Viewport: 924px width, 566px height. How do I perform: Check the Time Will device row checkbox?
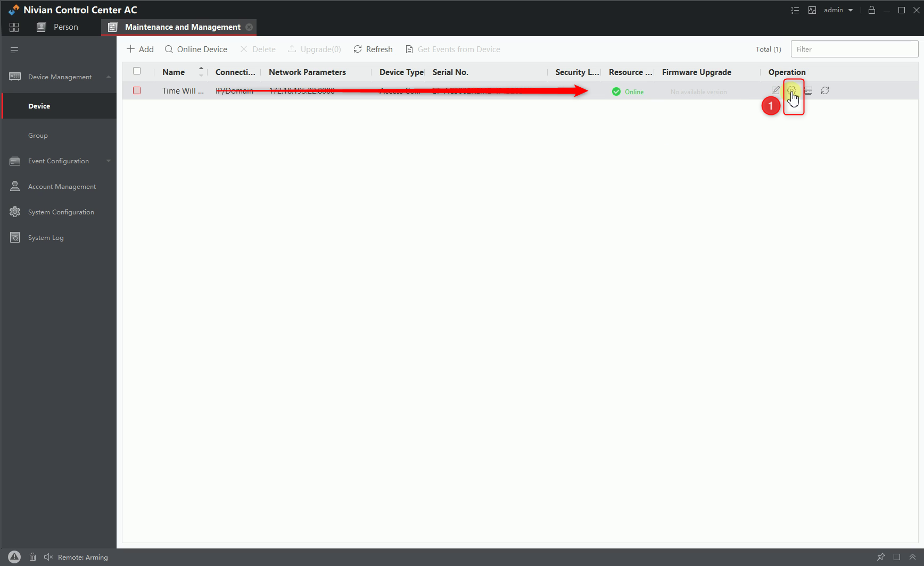pos(137,91)
